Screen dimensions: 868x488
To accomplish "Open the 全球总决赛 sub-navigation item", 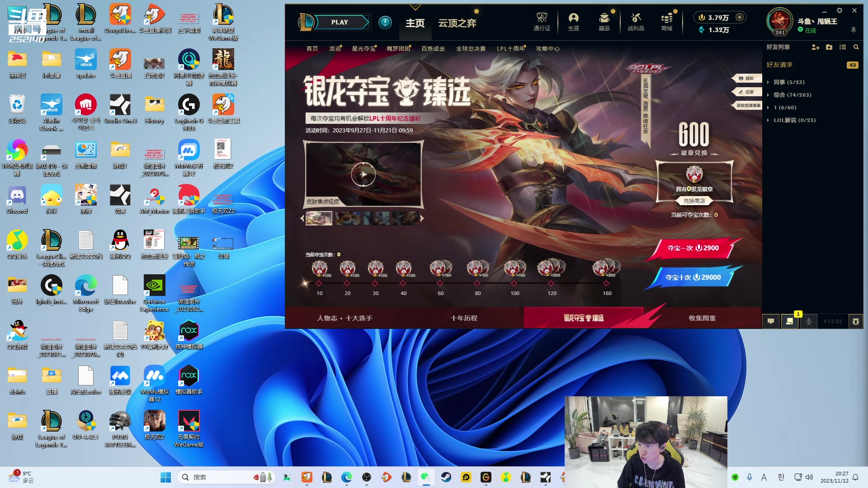I will (x=471, y=48).
